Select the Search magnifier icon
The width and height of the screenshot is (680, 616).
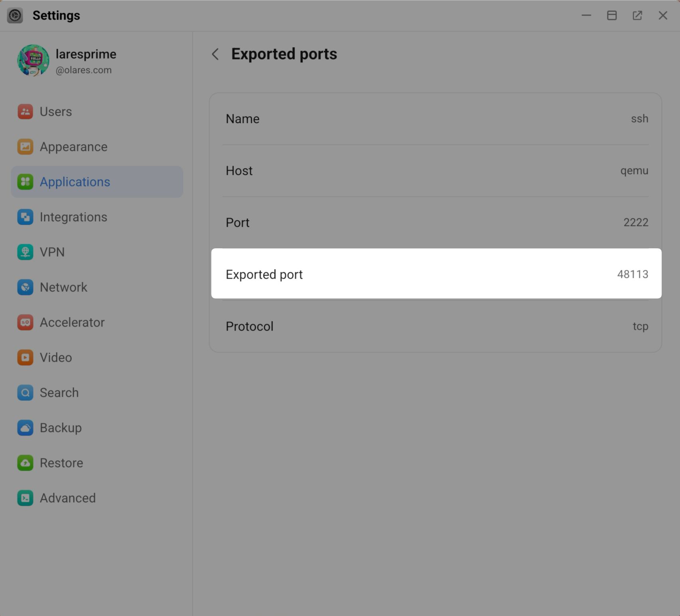point(25,393)
